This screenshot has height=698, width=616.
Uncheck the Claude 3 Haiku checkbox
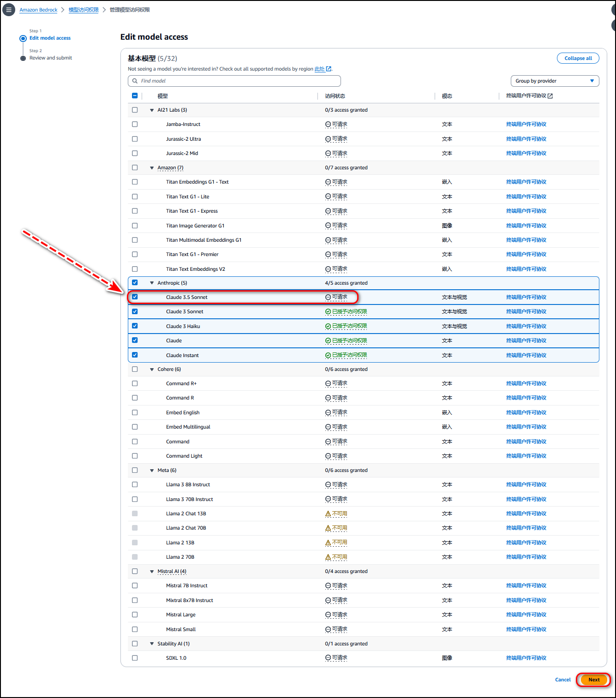pyautogui.click(x=135, y=326)
